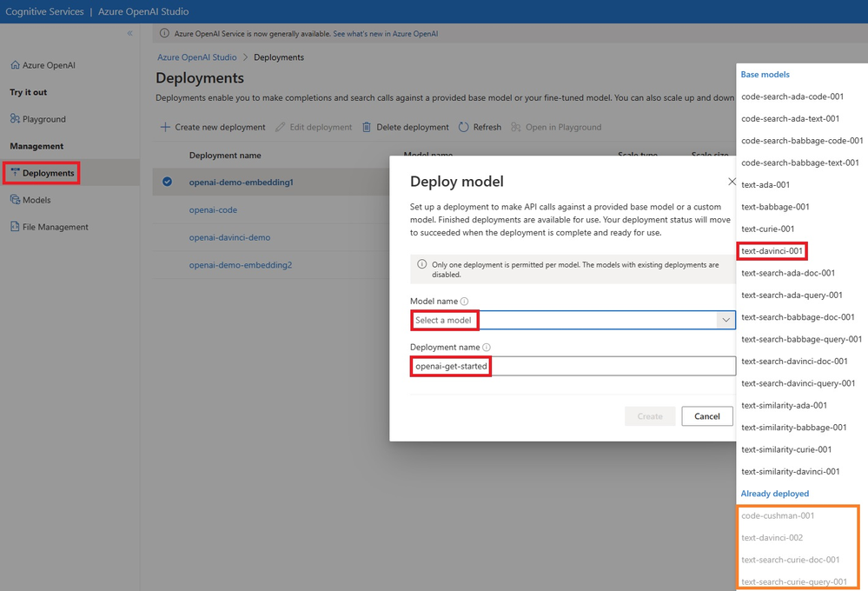Click the Open in Playground icon

pos(516,127)
